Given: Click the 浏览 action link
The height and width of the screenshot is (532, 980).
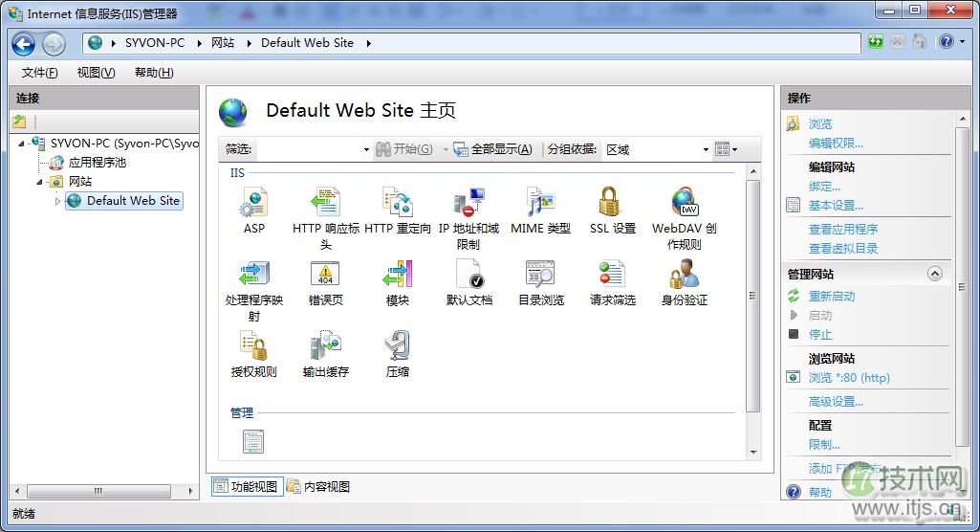Looking at the screenshot, I should 820,123.
